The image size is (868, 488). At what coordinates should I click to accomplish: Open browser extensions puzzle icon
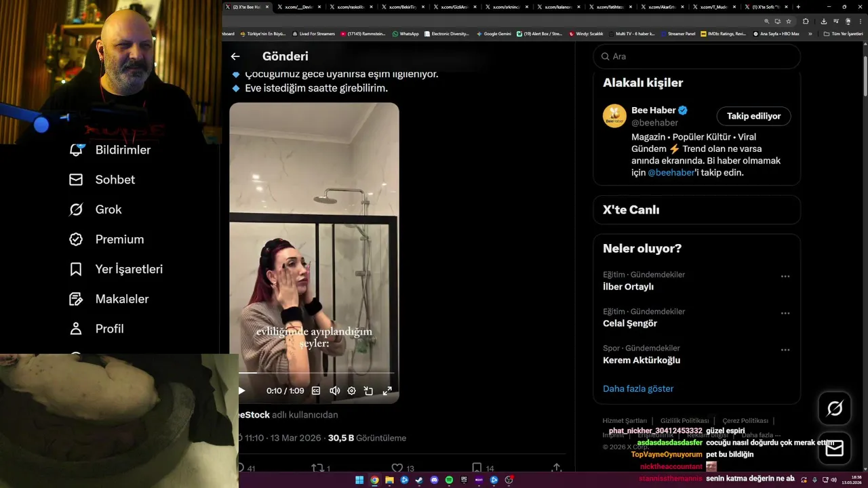pyautogui.click(x=806, y=21)
